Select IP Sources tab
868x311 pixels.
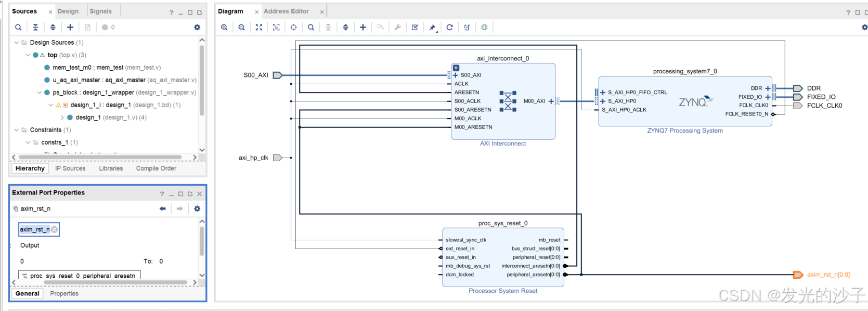click(70, 169)
